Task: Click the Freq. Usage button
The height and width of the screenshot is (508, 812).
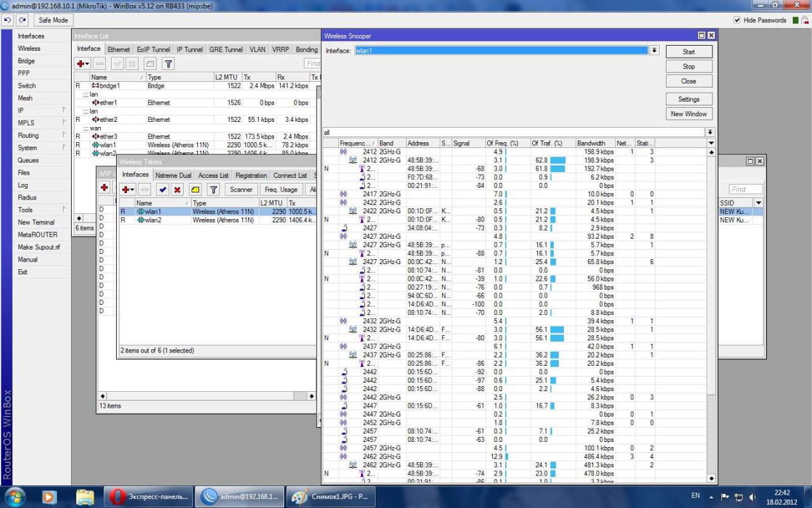Action: (280, 189)
